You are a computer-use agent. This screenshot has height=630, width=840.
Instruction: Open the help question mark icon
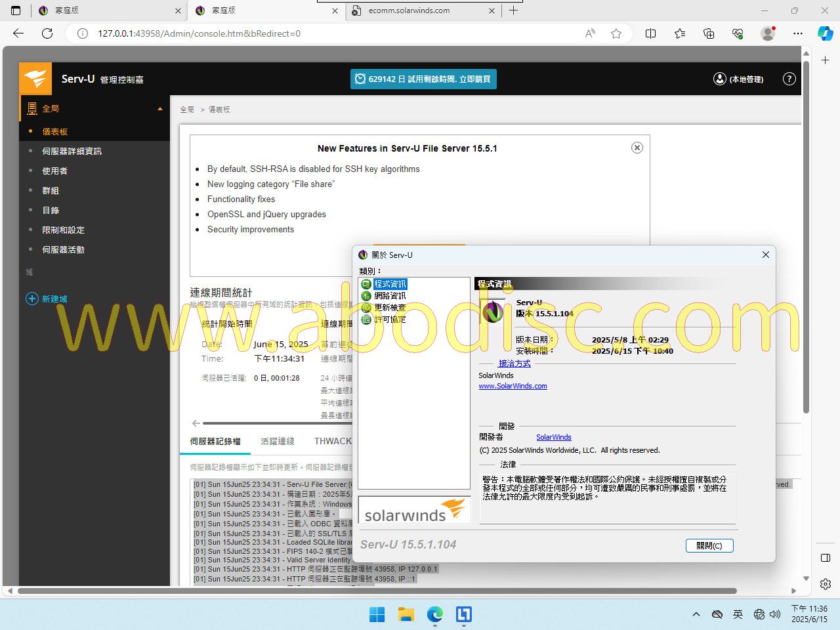(x=789, y=79)
